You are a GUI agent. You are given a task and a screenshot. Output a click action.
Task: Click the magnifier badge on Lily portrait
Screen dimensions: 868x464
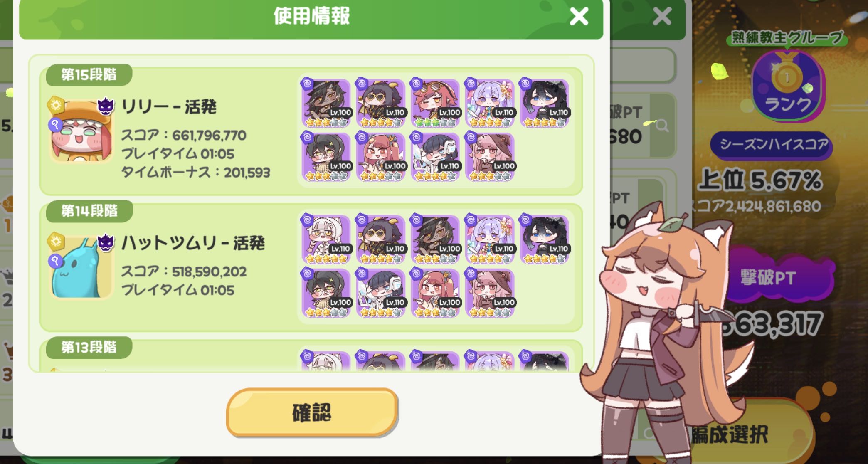coord(55,124)
